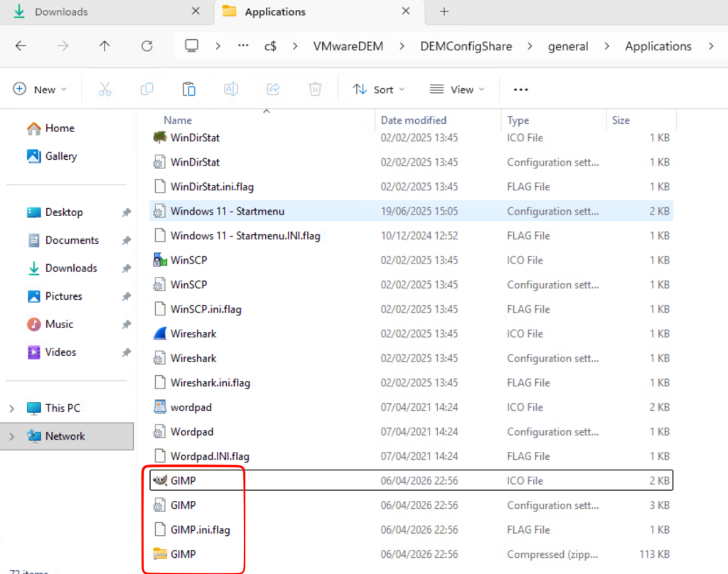728x574 pixels.
Task: Select the WinSCP configuration settings file
Action: click(x=412, y=285)
